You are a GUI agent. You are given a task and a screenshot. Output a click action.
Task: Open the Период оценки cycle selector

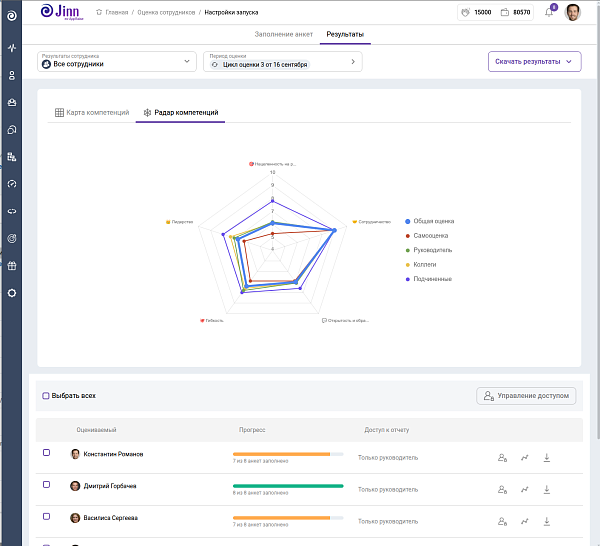pyautogui.click(x=283, y=62)
